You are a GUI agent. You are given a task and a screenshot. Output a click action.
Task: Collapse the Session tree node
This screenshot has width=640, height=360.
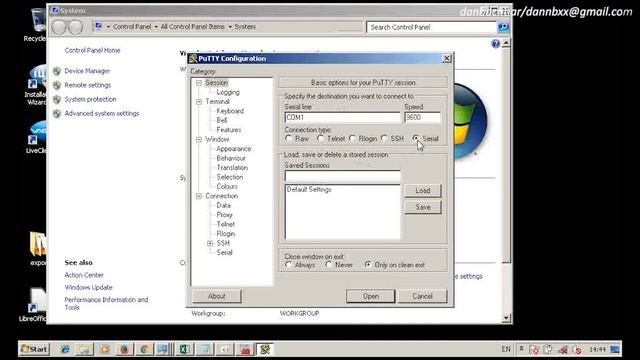pyautogui.click(x=199, y=83)
